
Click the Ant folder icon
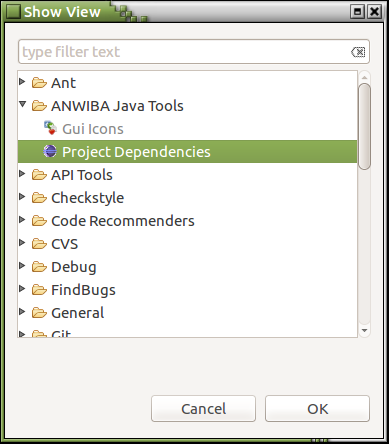coord(39,83)
